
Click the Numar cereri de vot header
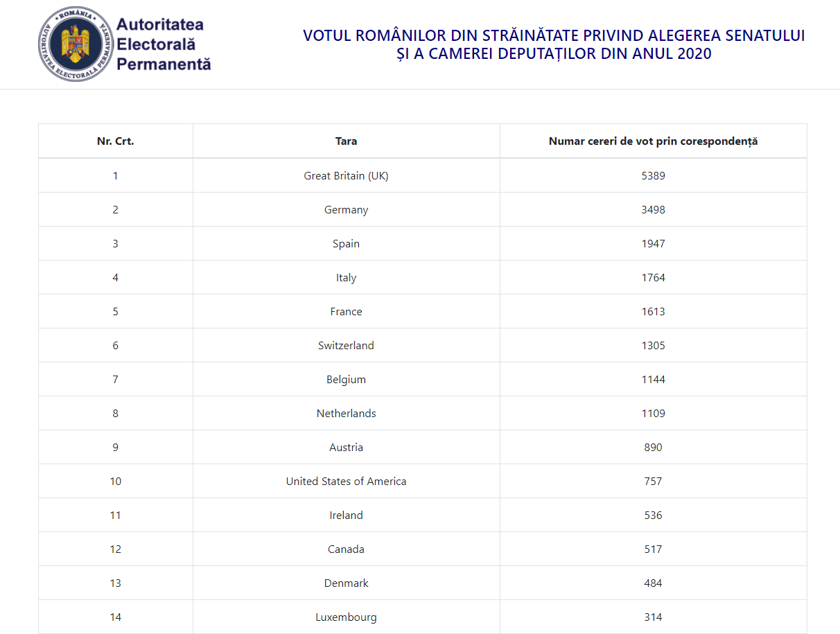653,141
